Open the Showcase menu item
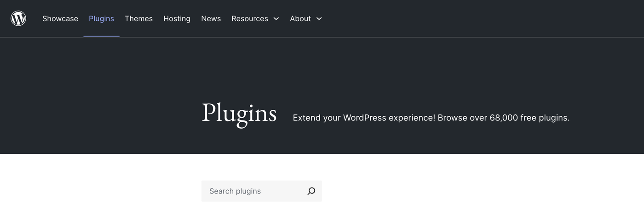This screenshot has width=644, height=222. pos(60,18)
